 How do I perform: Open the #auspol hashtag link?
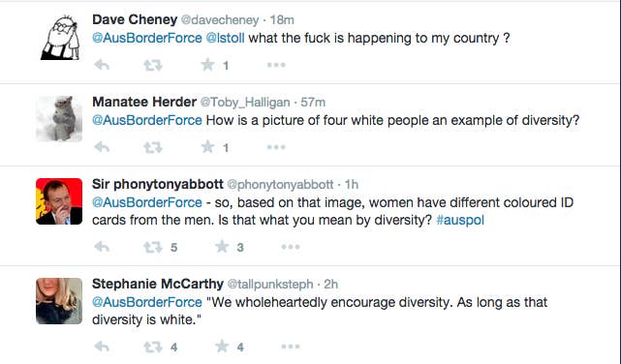[460, 220]
